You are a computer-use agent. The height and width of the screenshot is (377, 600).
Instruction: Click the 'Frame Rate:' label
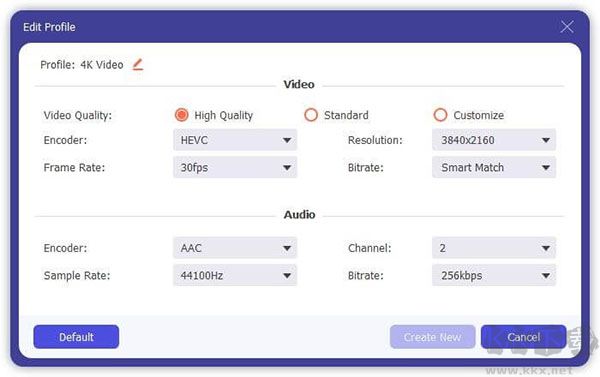(74, 167)
